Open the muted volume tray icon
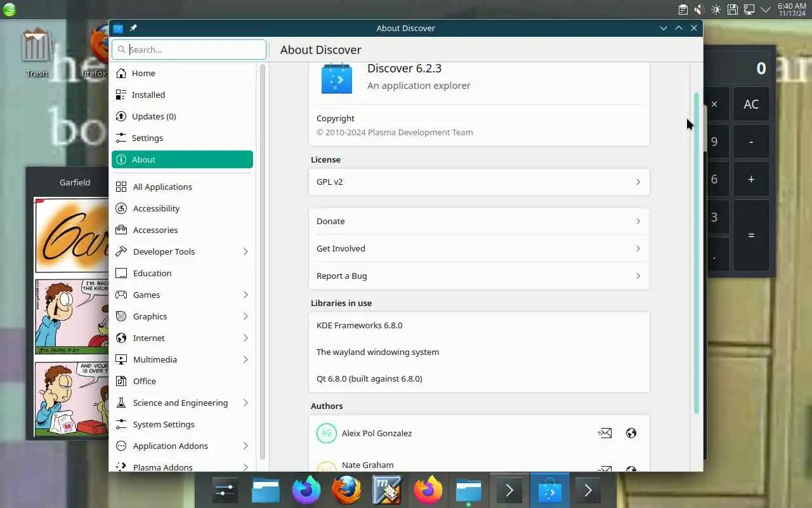This screenshot has height=508, width=812. pos(699,10)
